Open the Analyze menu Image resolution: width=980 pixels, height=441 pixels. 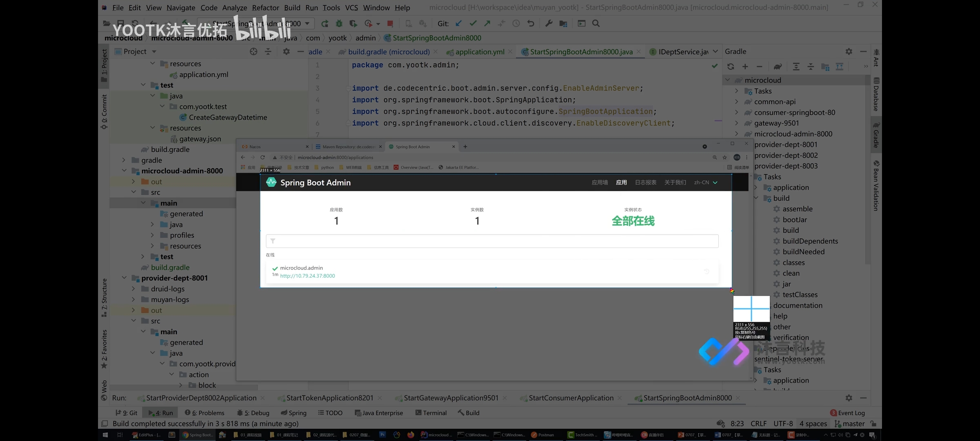234,7
